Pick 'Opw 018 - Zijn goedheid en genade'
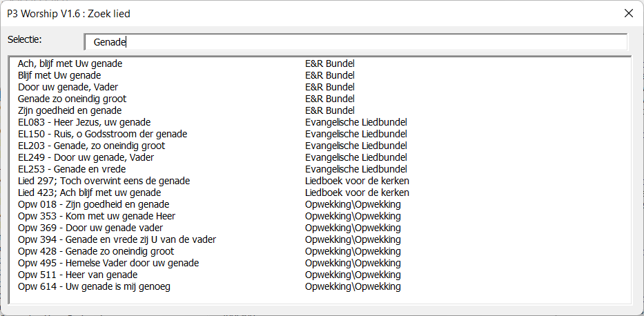 coord(93,204)
